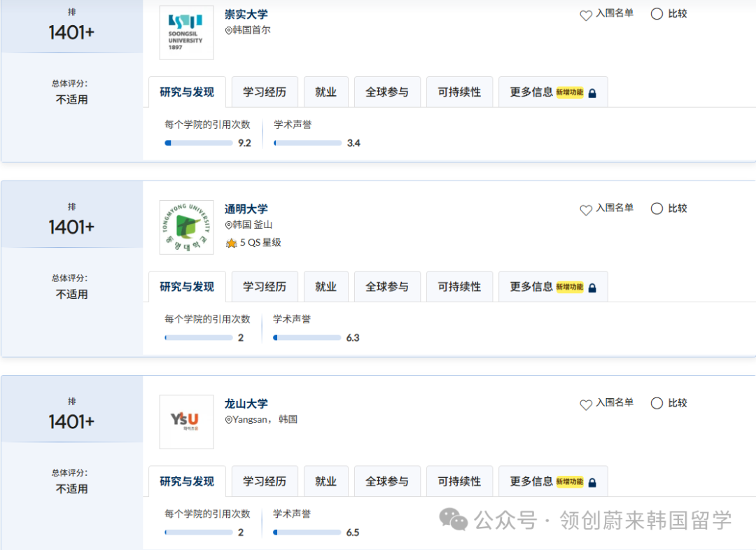Viewport: 756px width, 550px height.
Task: Click the Yangsan, 韩国 location text
Action: tap(265, 419)
